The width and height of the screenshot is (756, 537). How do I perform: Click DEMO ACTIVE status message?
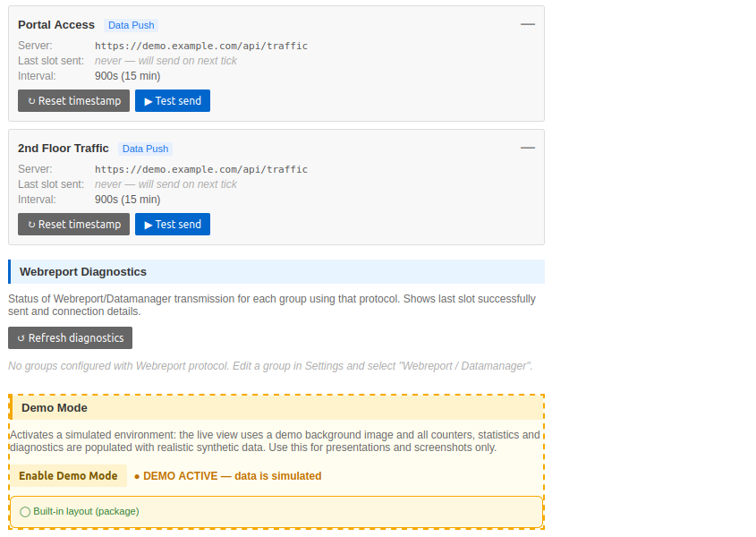227,476
